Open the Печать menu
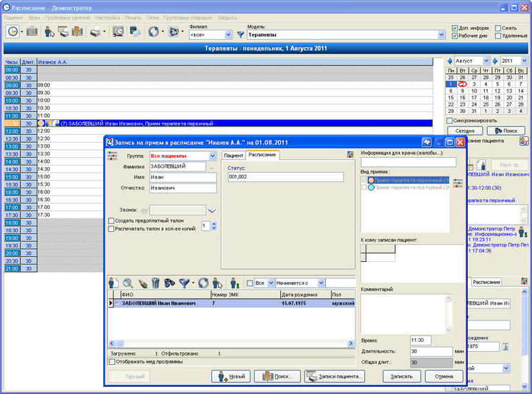532x394 pixels. (133, 18)
